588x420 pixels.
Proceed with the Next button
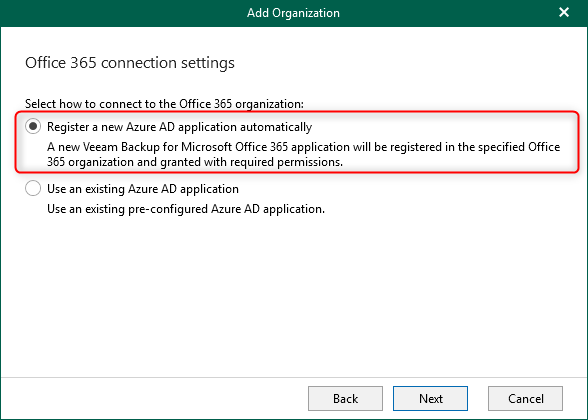click(x=430, y=398)
